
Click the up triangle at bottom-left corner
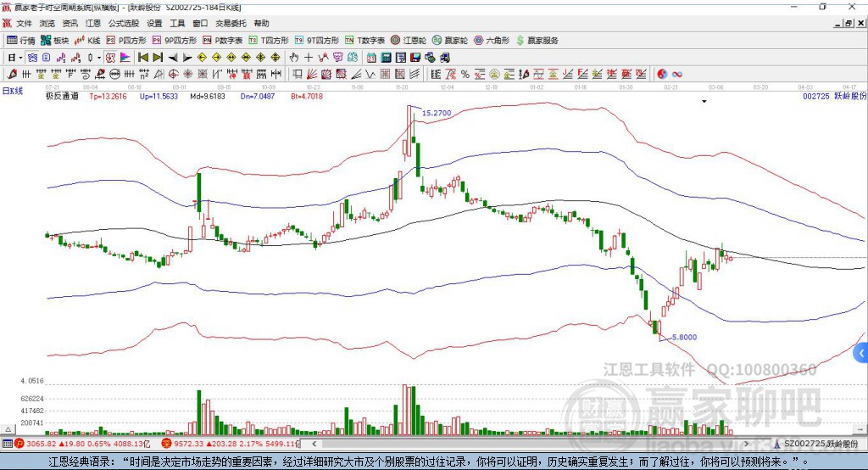point(8,429)
